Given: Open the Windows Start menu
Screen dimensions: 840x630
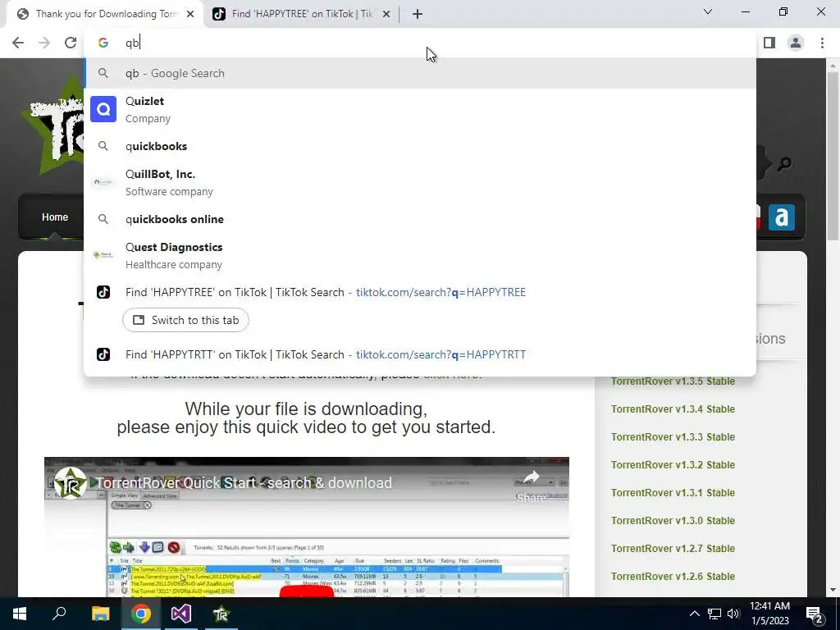Looking at the screenshot, I should click(20, 614).
